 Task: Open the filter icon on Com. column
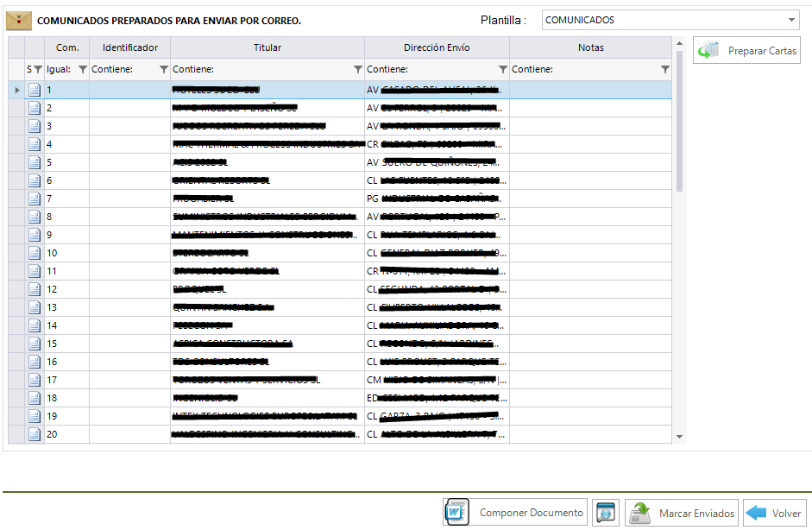[x=82, y=69]
